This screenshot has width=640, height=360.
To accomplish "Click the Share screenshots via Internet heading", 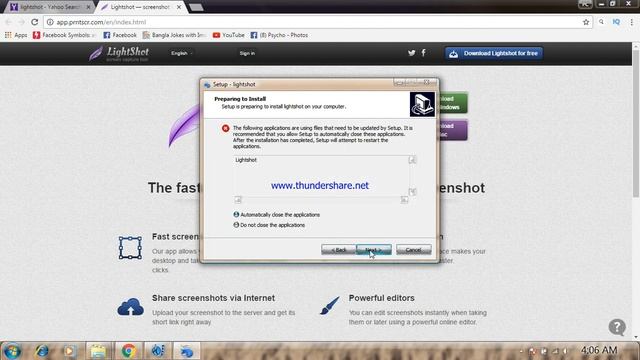I will pos(213,298).
